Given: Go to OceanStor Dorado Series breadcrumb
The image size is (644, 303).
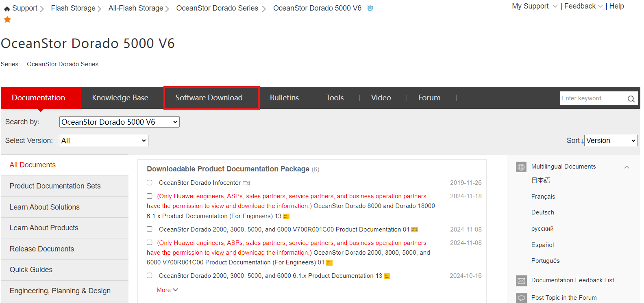Looking at the screenshot, I should [217, 8].
